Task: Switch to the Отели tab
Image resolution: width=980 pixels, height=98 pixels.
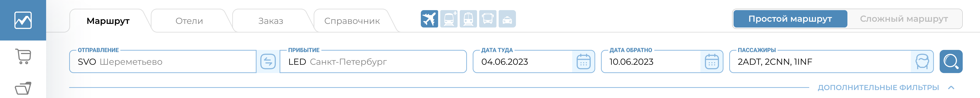Action: coord(189,21)
